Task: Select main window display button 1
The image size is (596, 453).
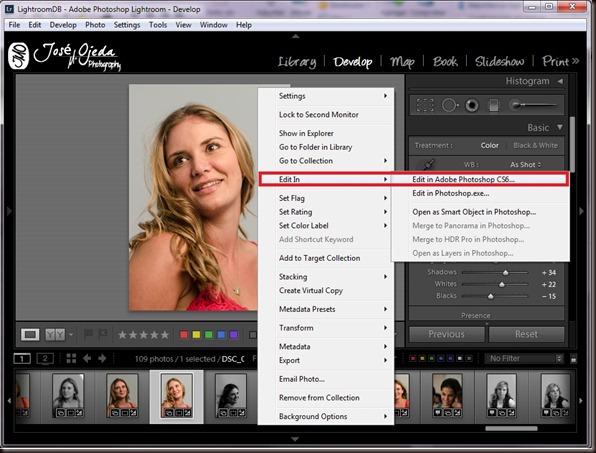Action: point(22,358)
